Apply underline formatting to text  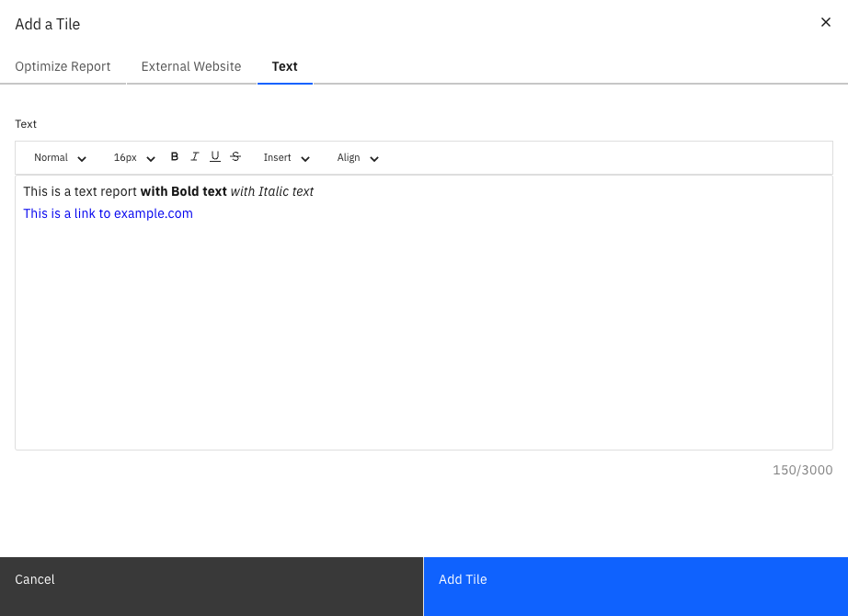(215, 157)
